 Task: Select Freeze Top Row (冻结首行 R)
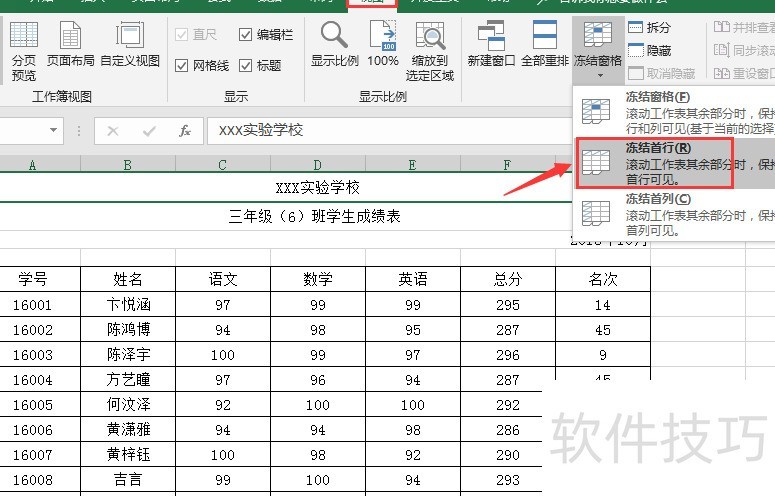coord(674,163)
